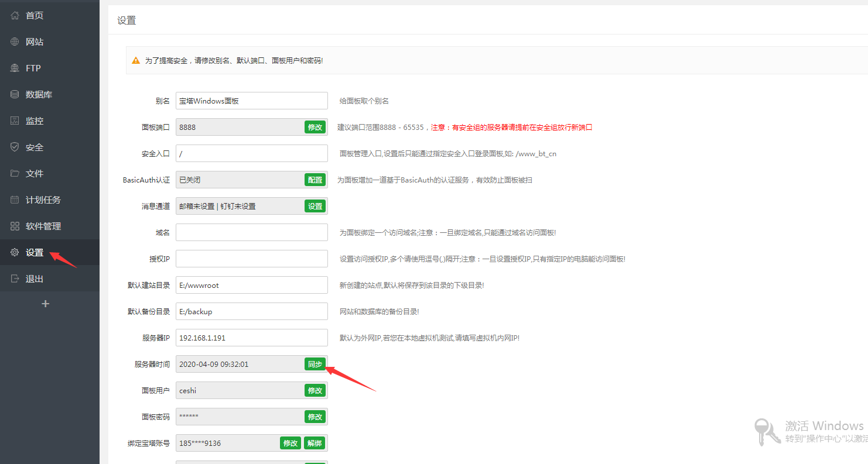Click 配置 button for BasicAuth认证
This screenshot has width=868, height=464.
pyautogui.click(x=315, y=180)
